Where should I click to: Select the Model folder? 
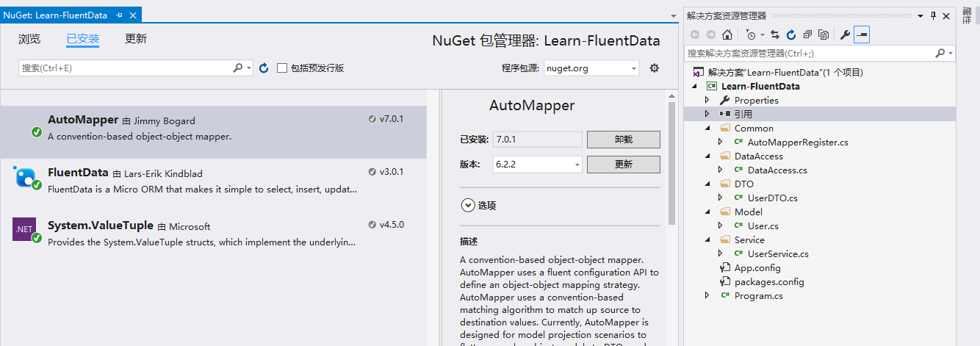coord(749,212)
